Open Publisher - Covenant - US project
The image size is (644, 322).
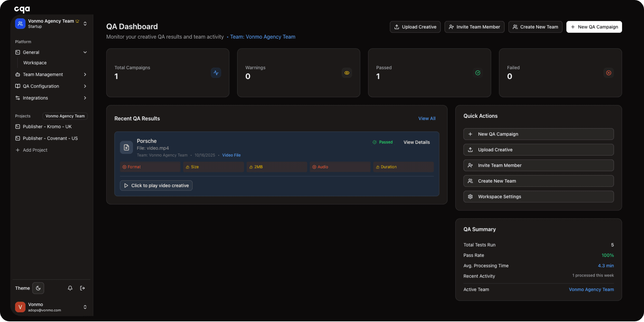(x=50, y=138)
